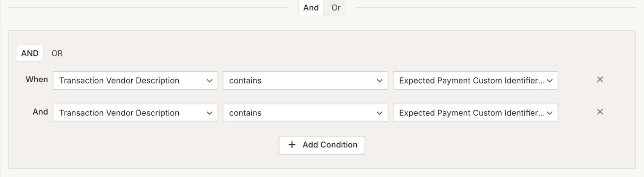Choose uppercase AND for the condition group

pos(30,53)
